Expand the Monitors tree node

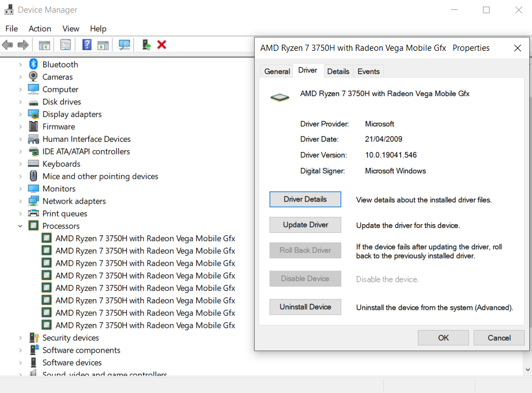coord(20,189)
